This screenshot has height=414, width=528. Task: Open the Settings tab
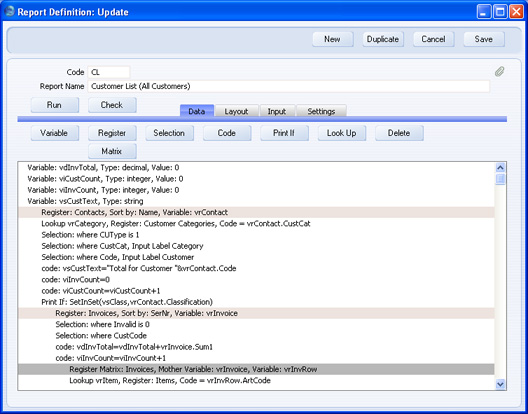(x=321, y=111)
